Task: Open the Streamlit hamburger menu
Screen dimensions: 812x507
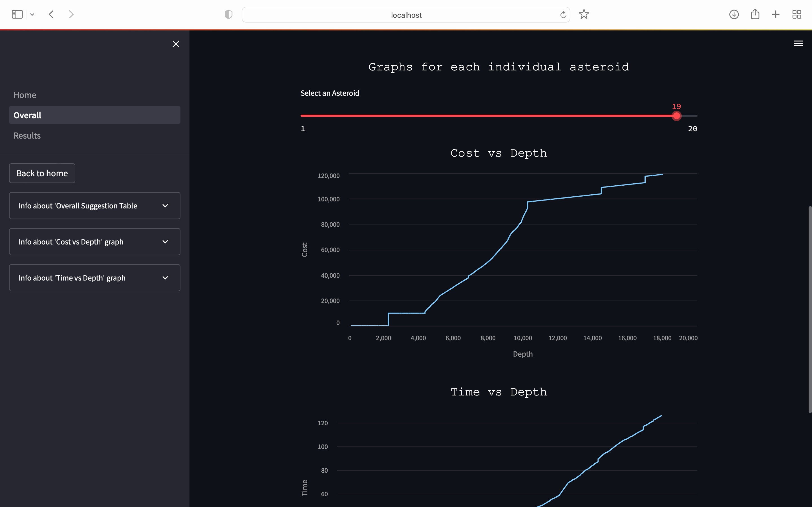Action: 798,44
